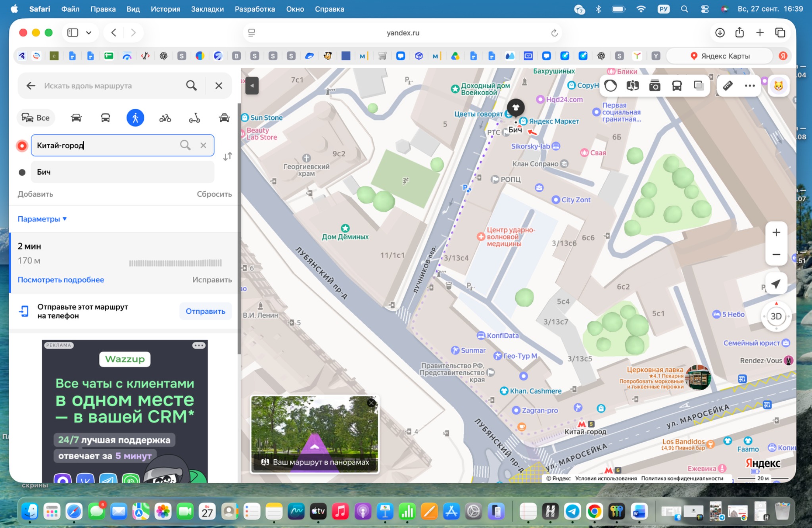Open the map panoramas tool
This screenshot has width=812, height=528.
(632, 85)
